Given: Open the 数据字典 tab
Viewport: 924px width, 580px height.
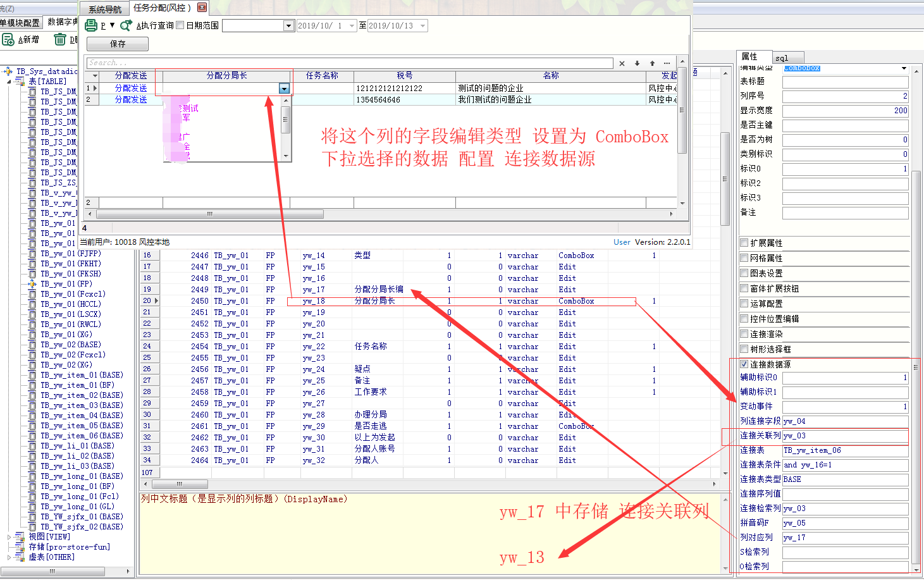Looking at the screenshot, I should [61, 22].
